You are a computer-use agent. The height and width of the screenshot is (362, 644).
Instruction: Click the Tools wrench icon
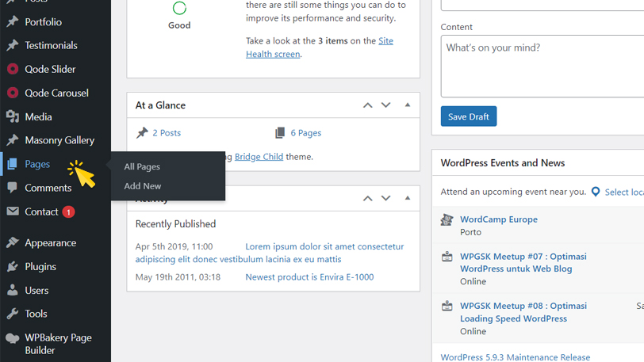(x=12, y=314)
